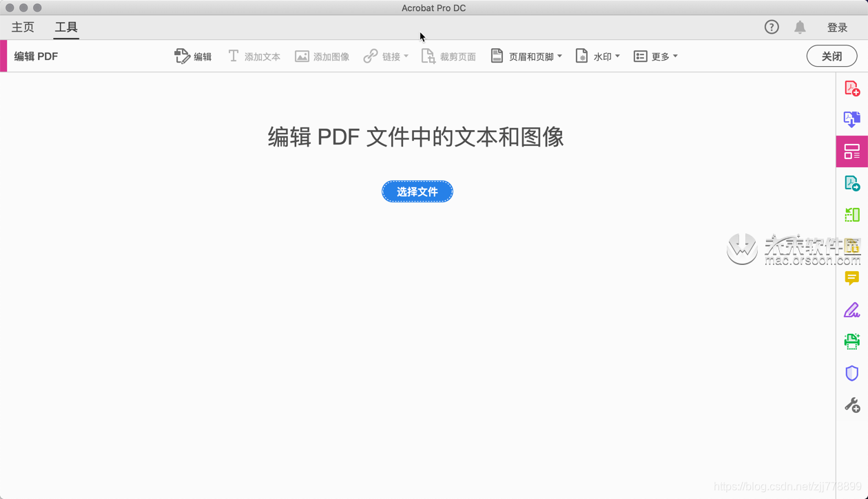Switch to the 主页 tab
Image resolution: width=868 pixels, height=499 pixels.
(23, 28)
